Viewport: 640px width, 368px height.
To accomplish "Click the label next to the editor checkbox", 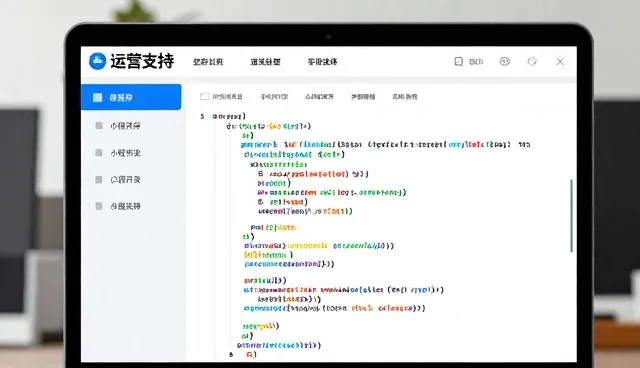I will click(x=227, y=97).
